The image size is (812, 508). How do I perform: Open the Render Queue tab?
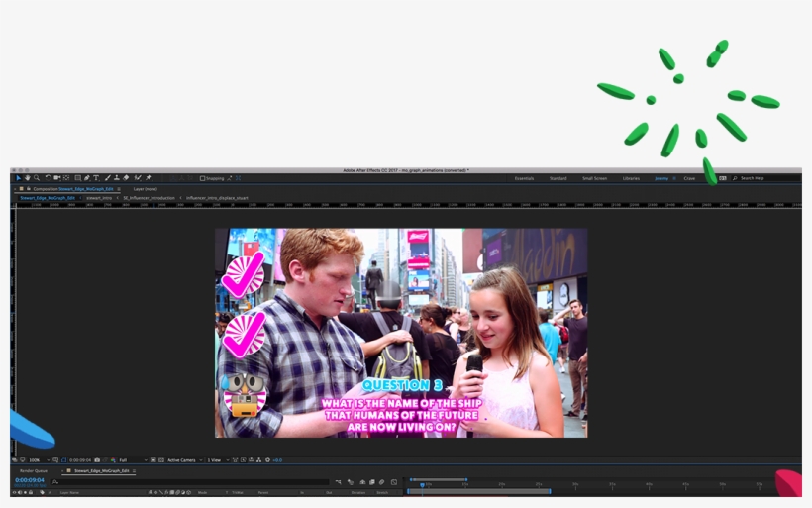tap(33, 470)
